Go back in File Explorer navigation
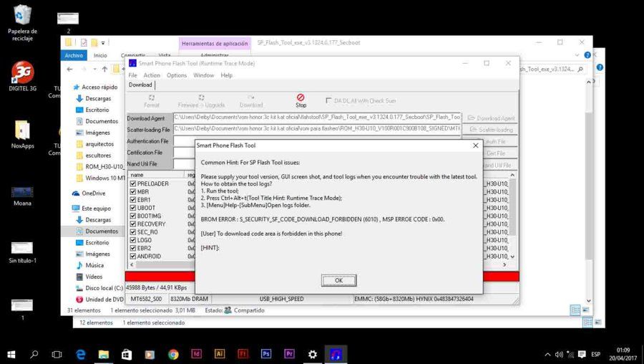The height and width of the screenshot is (364, 644). click(x=70, y=69)
